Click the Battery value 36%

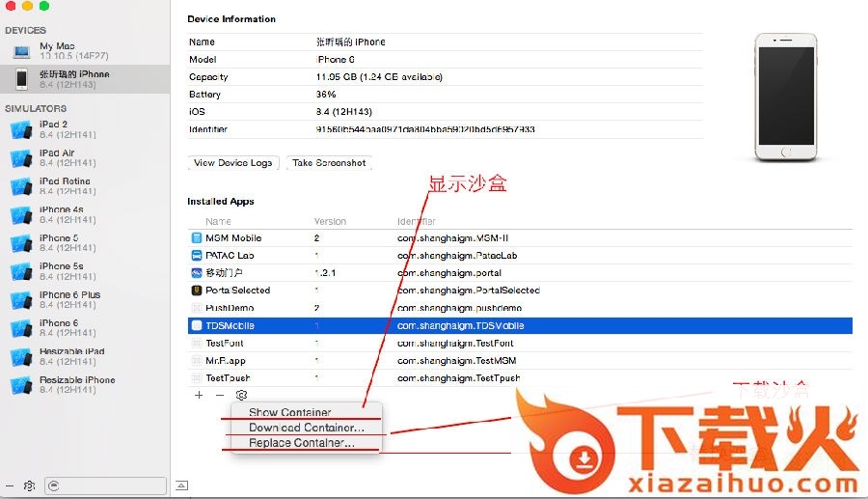click(x=326, y=95)
